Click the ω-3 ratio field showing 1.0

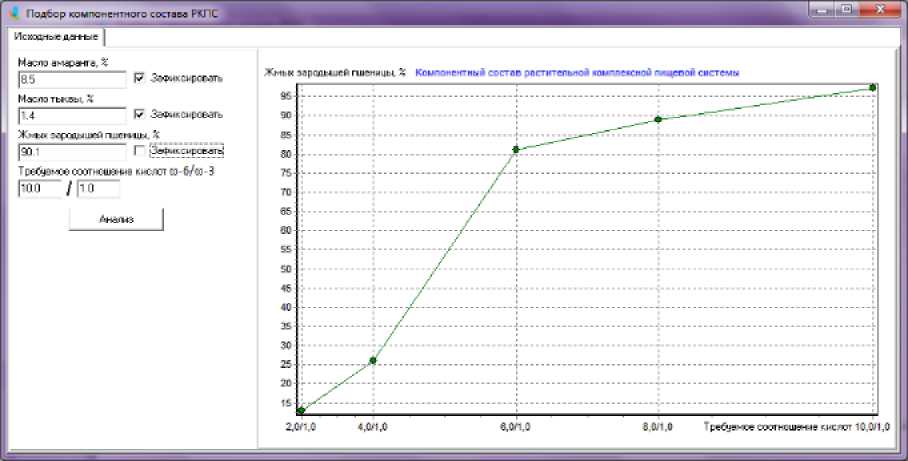coord(98,188)
